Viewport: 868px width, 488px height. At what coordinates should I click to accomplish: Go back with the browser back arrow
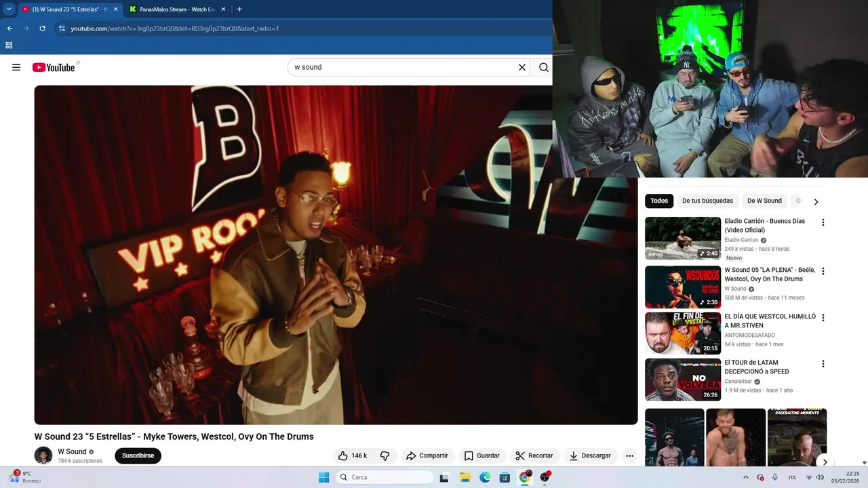pos(9,28)
